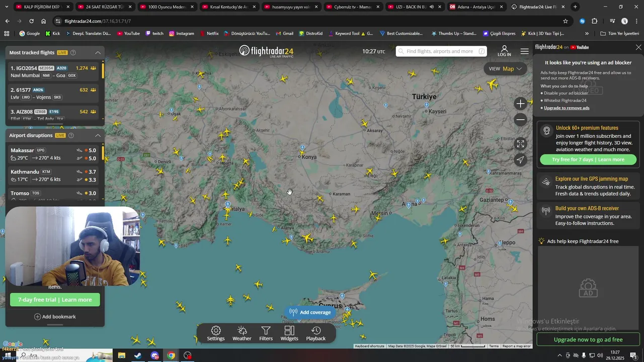Open the Netflix bookmark
This screenshot has width=644, height=362.
pyautogui.click(x=209, y=34)
